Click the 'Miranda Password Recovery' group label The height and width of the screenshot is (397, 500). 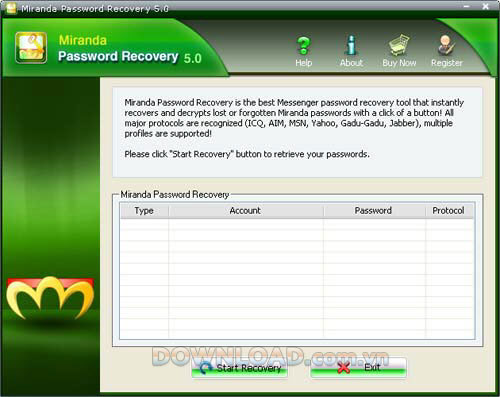coord(175,194)
